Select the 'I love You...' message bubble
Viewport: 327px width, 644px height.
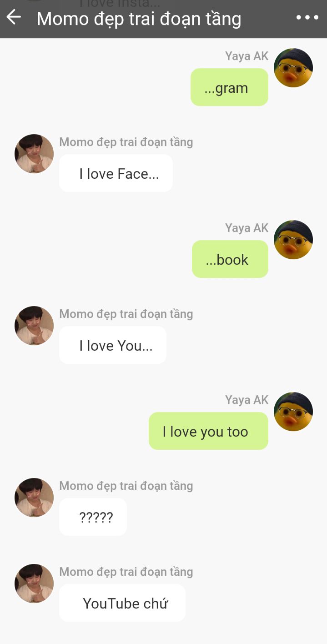coord(113,345)
